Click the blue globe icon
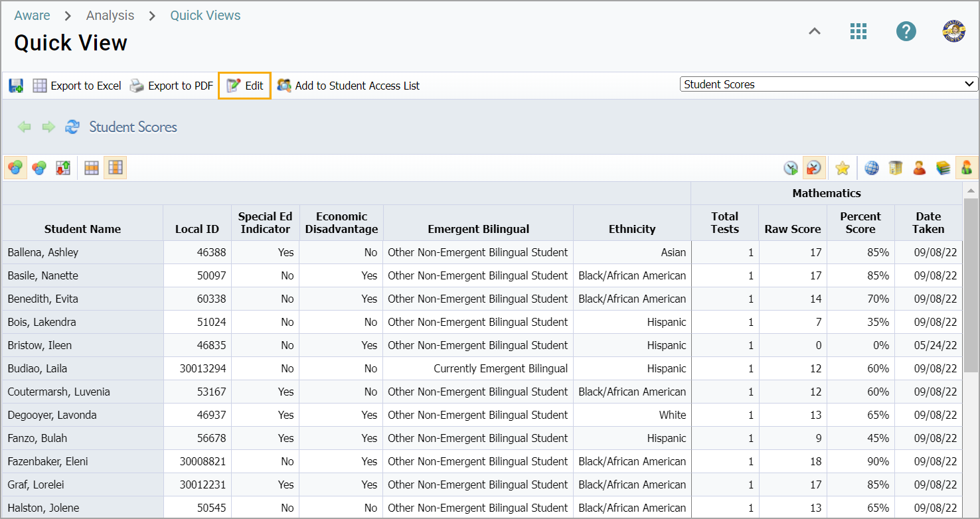 pos(871,169)
